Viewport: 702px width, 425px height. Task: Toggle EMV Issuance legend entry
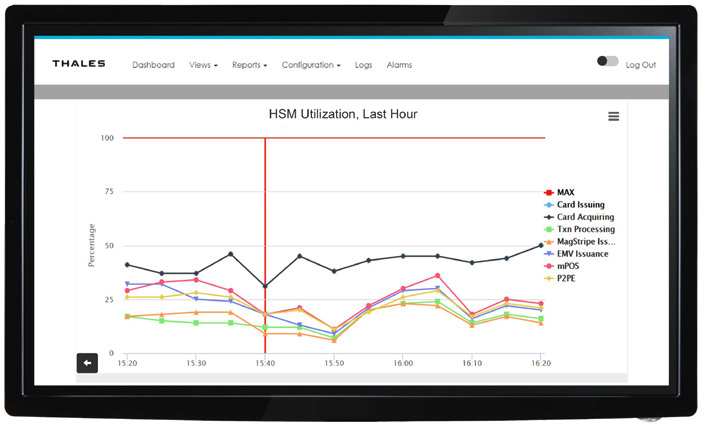[576, 253]
